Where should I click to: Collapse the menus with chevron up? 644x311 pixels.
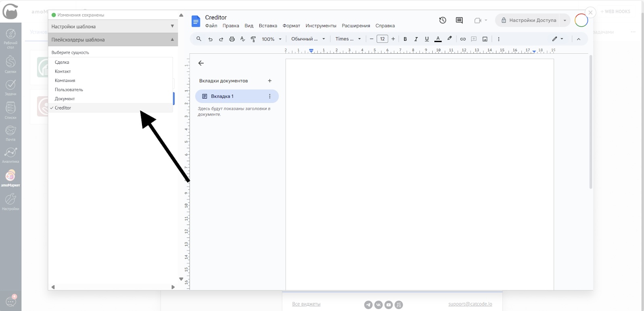pos(579,39)
